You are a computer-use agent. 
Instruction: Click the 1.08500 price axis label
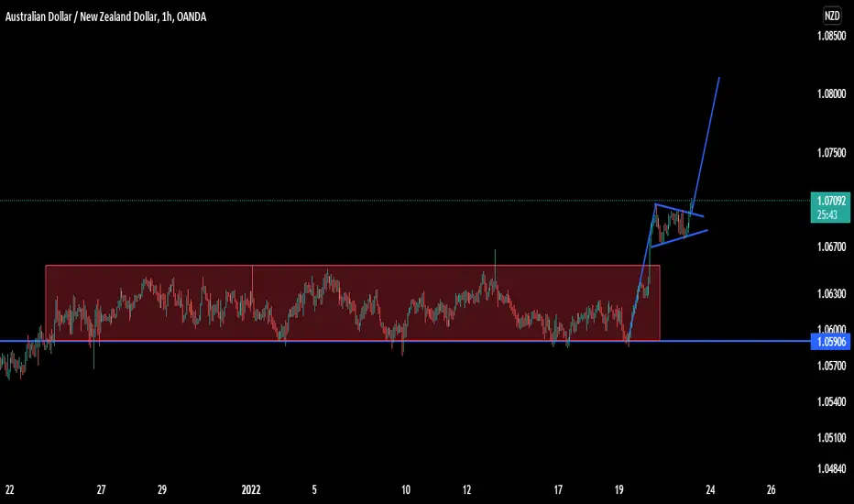click(831, 36)
